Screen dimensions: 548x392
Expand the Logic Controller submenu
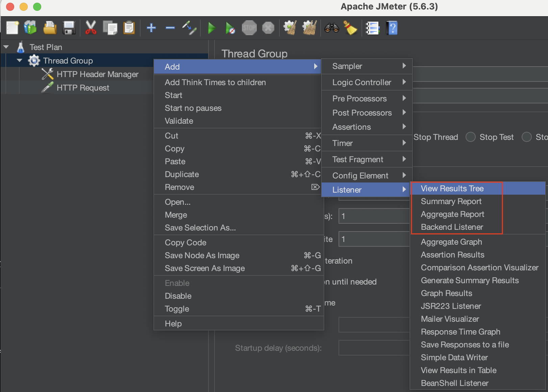[367, 82]
